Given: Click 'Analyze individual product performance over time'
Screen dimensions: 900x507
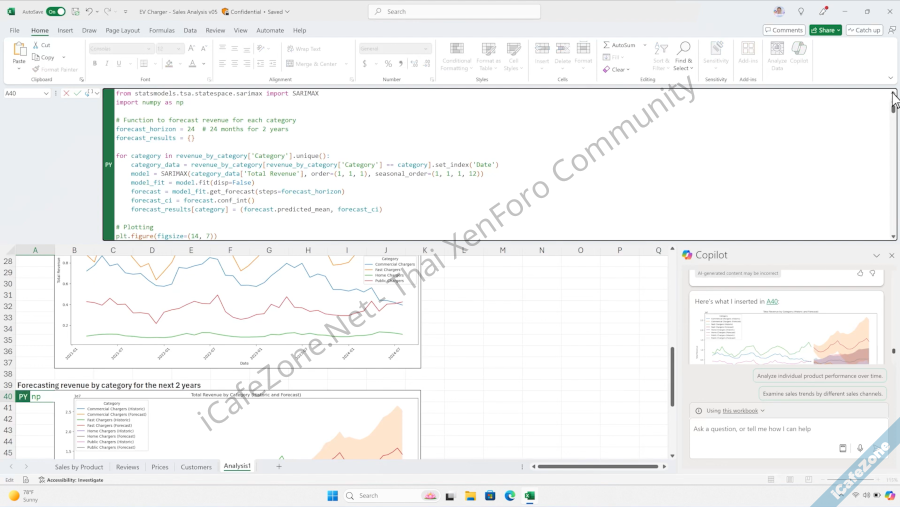Looking at the screenshot, I should click(819, 376).
